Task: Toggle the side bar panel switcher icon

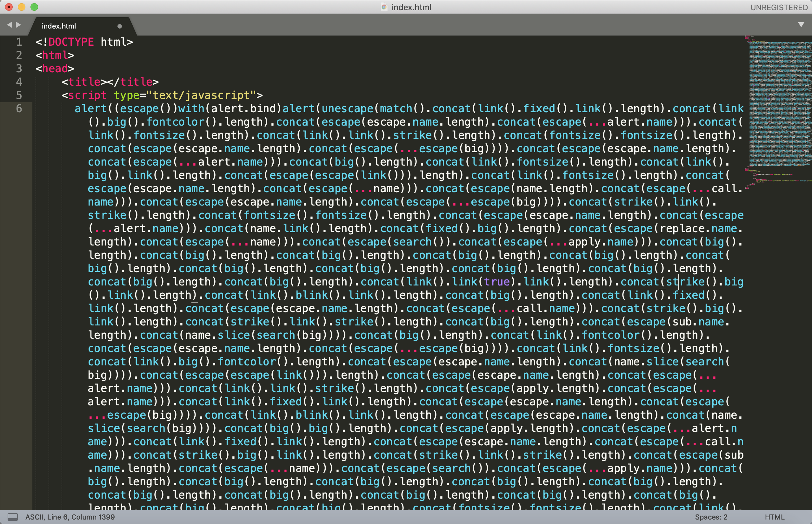Action: point(13,517)
